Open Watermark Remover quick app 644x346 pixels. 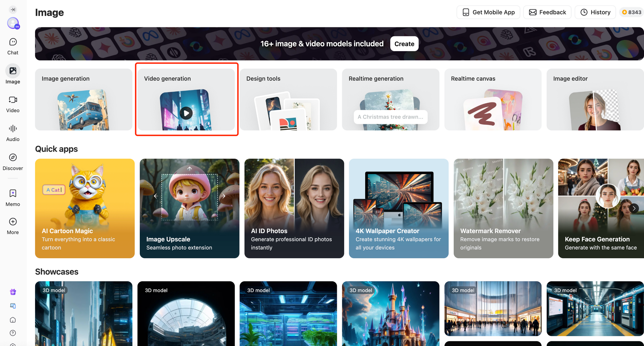pyautogui.click(x=503, y=208)
